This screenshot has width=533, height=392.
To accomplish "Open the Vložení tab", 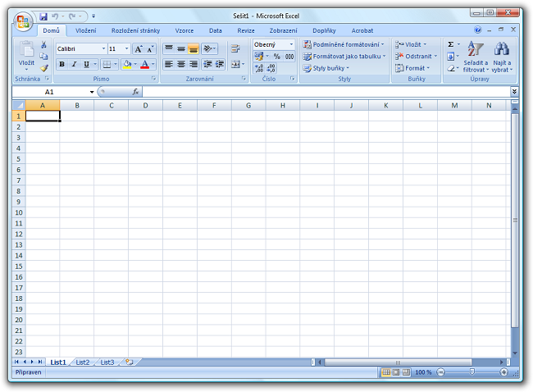I will (85, 30).
